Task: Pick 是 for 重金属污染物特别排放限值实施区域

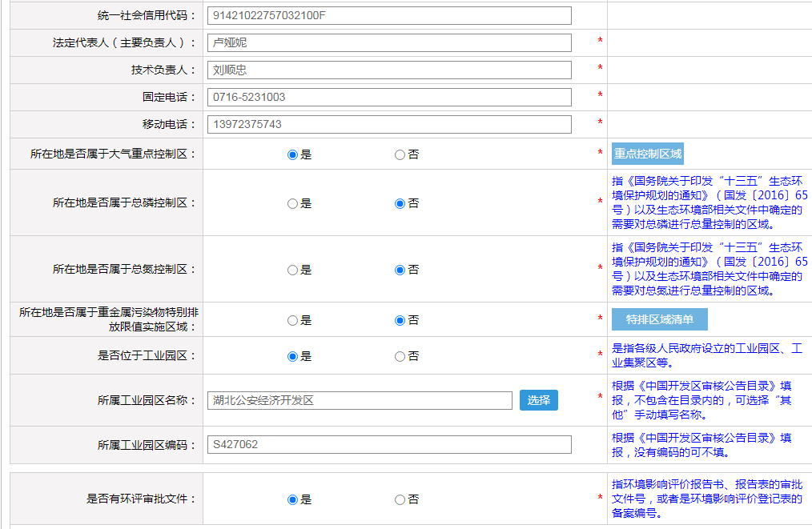Action: click(x=292, y=320)
